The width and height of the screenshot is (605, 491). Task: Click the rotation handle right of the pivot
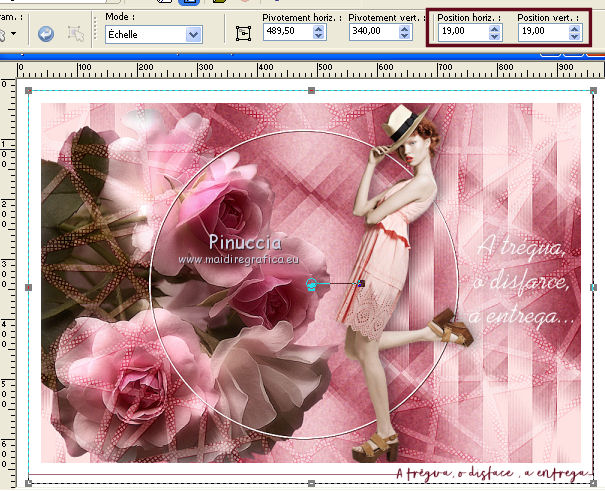coord(360,285)
